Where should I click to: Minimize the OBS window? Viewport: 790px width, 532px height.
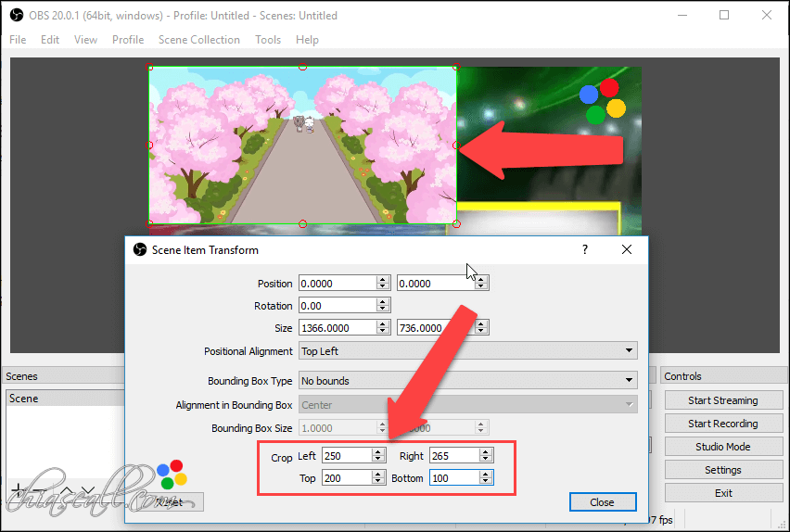point(682,15)
